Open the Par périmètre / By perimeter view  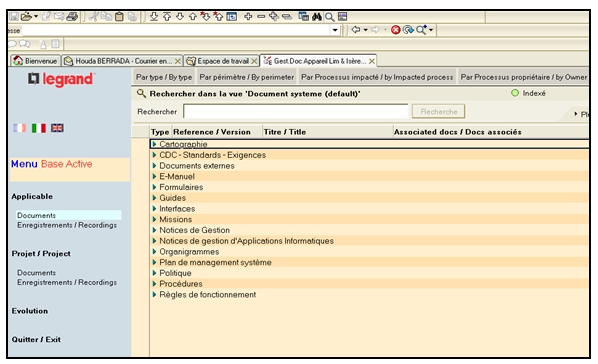click(247, 77)
